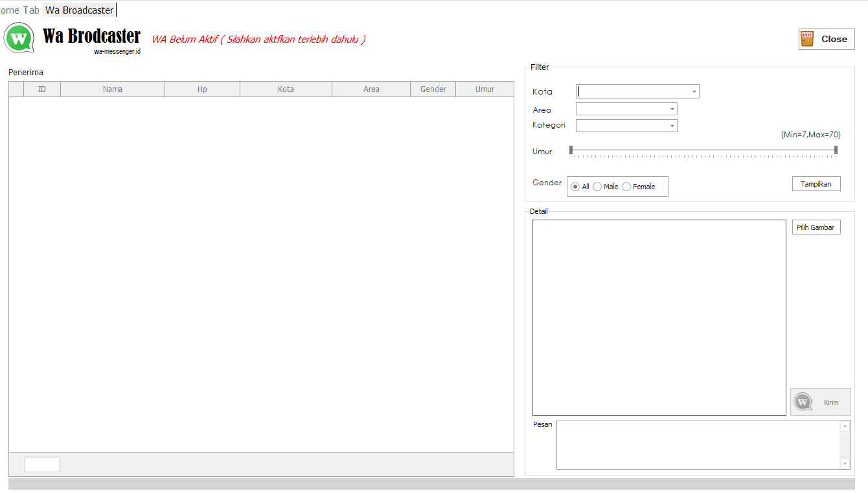868x493 pixels.
Task: Click the exit icon on the Close button
Action: click(x=807, y=39)
